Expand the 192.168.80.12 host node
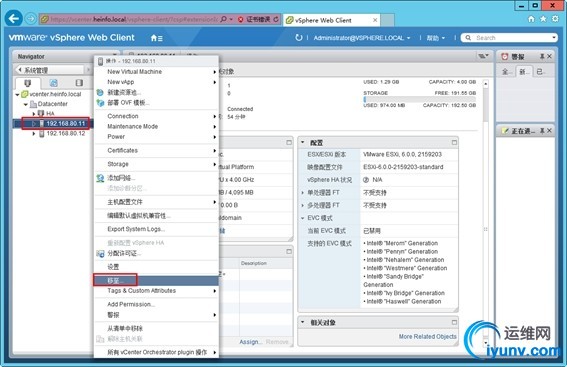Image resolution: width=567 pixels, height=367 pixels. coord(34,133)
